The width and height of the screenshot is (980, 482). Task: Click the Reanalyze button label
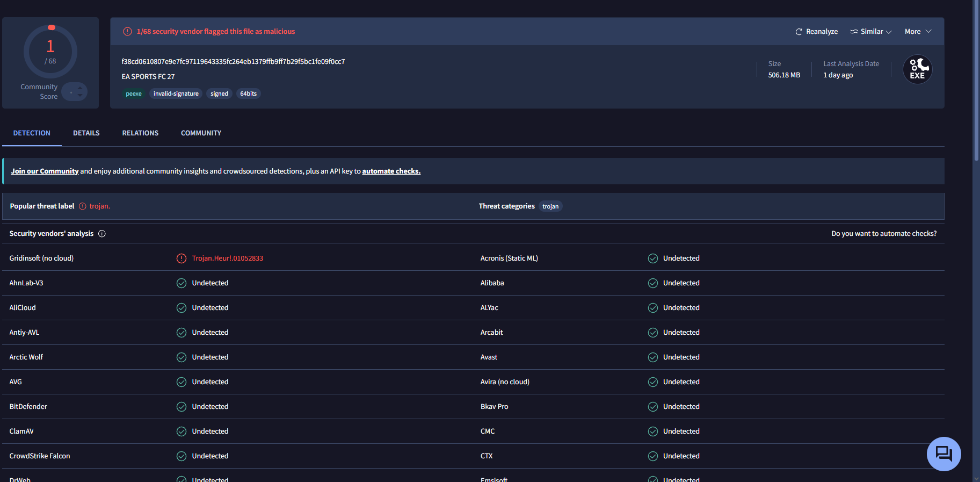[822, 32]
